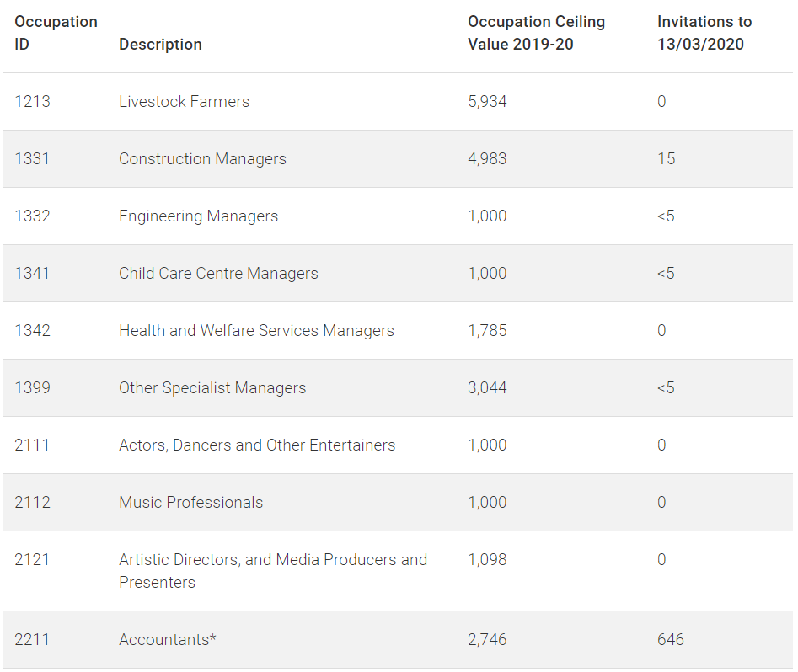Select the Livestock Farmers row description
Image resolution: width=798 pixels, height=672 pixels.
pyautogui.click(x=185, y=101)
